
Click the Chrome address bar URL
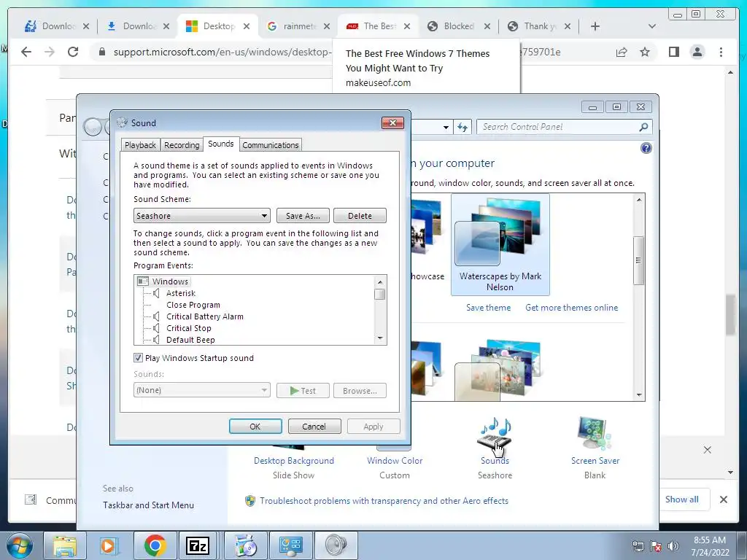click(221, 52)
